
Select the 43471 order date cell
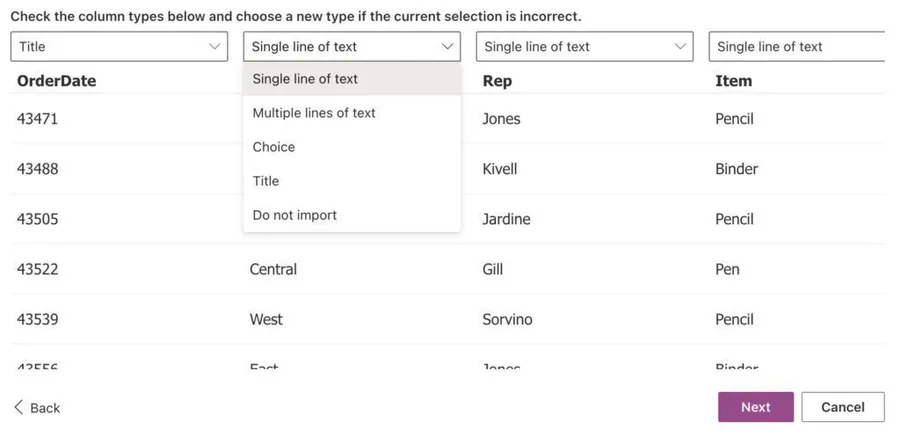pyautogui.click(x=38, y=119)
